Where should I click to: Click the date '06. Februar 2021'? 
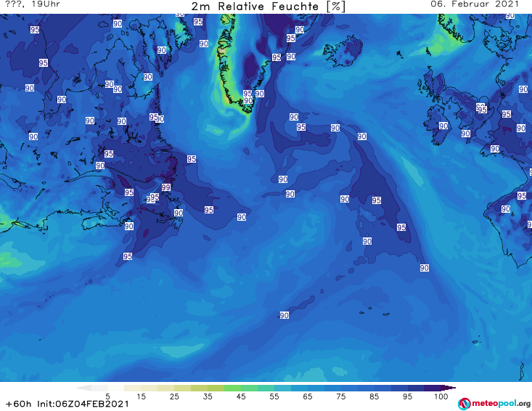(x=475, y=4)
